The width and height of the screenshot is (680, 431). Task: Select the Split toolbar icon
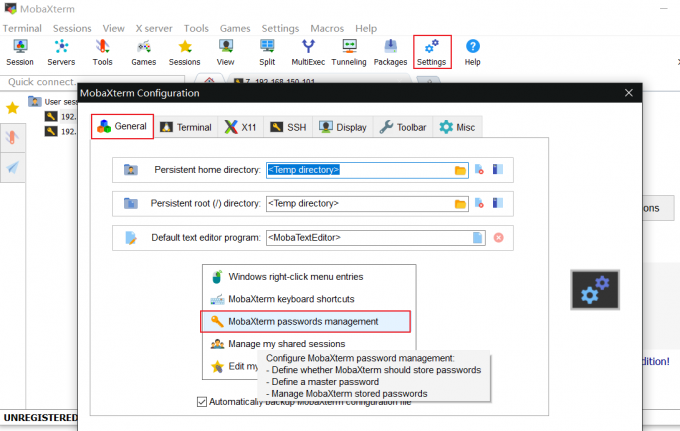(267, 52)
